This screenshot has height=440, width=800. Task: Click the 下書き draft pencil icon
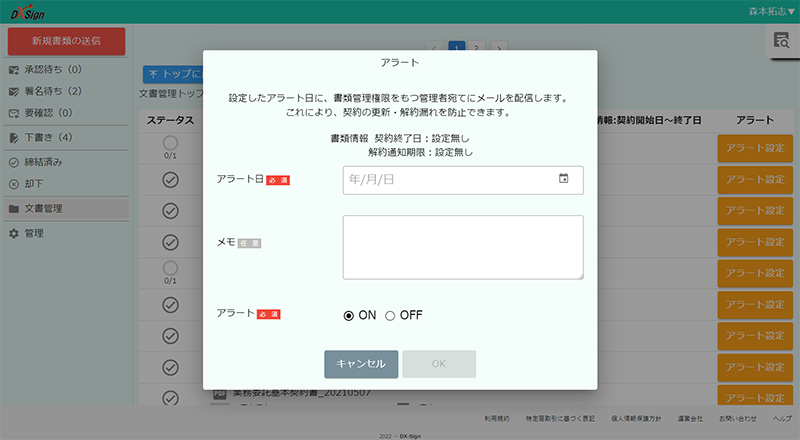pyautogui.click(x=14, y=138)
